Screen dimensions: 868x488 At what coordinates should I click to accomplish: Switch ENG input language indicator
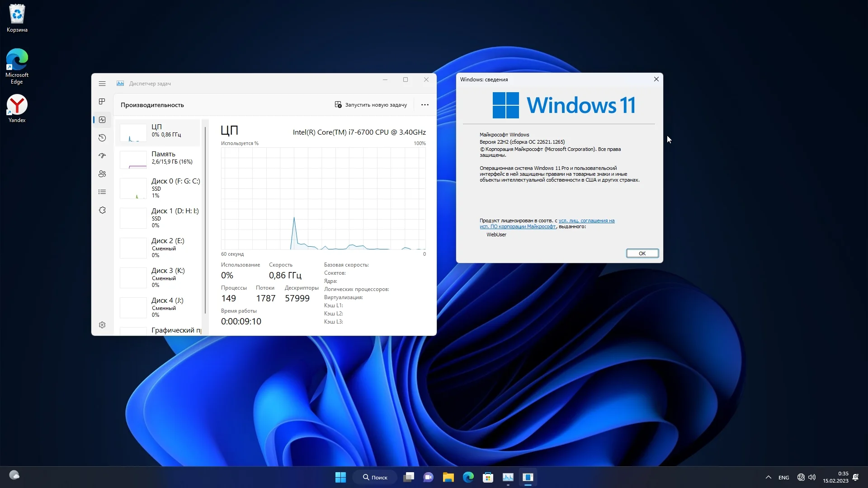(783, 478)
